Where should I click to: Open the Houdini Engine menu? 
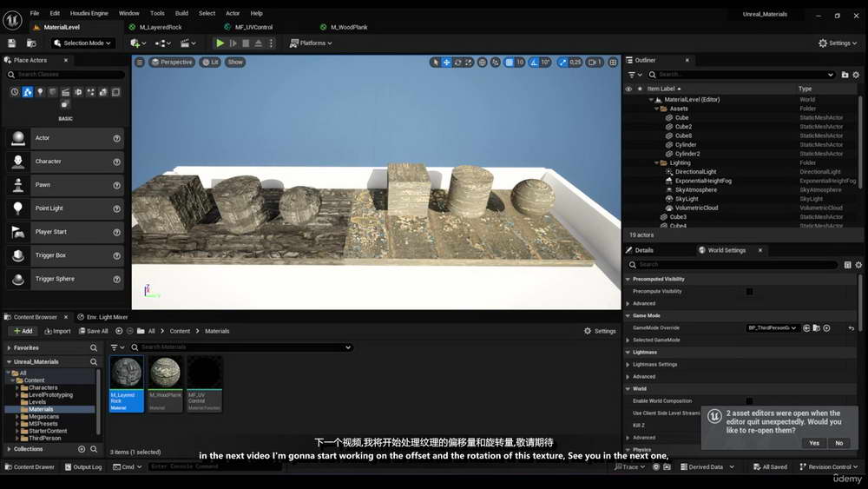89,13
